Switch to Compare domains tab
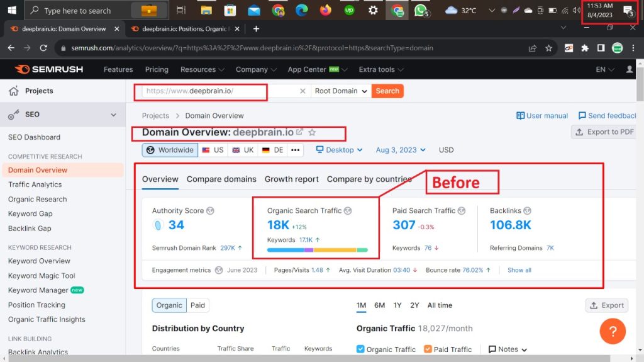 coord(221,179)
